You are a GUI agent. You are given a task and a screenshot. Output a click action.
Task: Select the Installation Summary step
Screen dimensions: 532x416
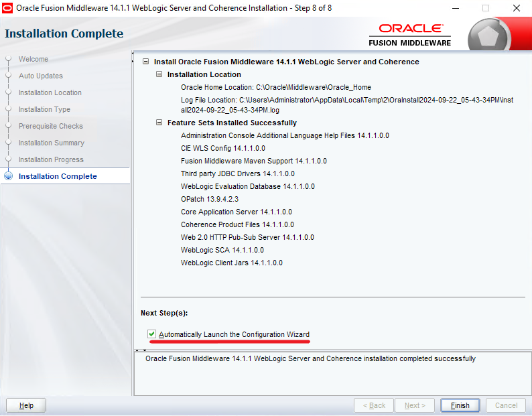click(52, 143)
